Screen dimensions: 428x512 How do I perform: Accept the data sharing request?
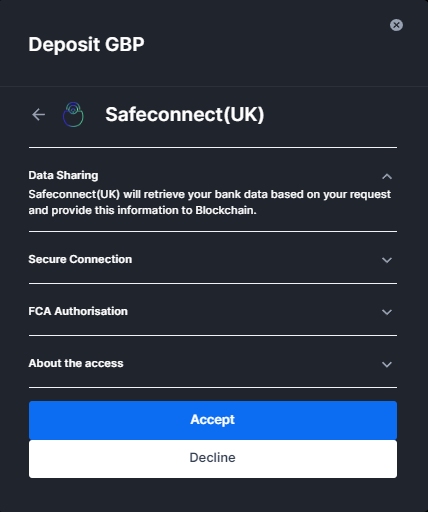coord(213,420)
